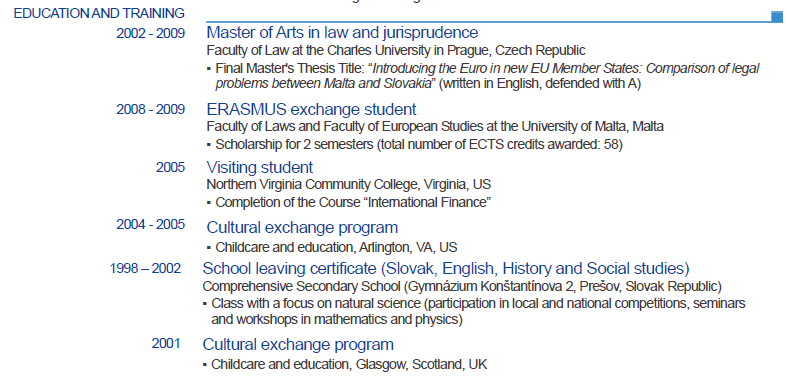787x377 pixels.
Task: Click the Cultural exchange program 2001 heading
Action: [298, 345]
